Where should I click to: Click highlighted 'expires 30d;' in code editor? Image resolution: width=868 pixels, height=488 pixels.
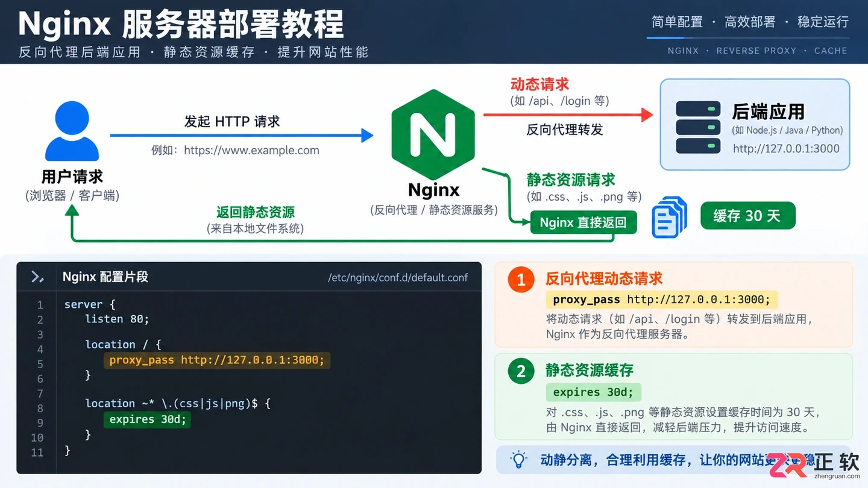pos(147,419)
